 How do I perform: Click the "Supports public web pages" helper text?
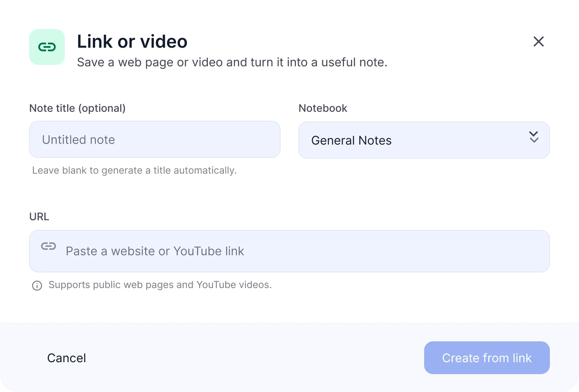(x=160, y=285)
